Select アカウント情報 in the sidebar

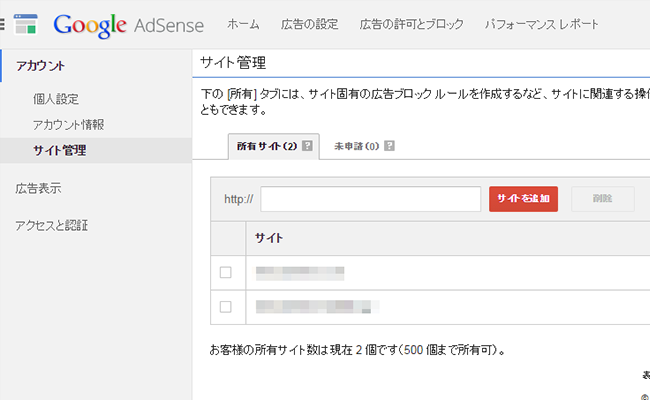tap(68, 125)
